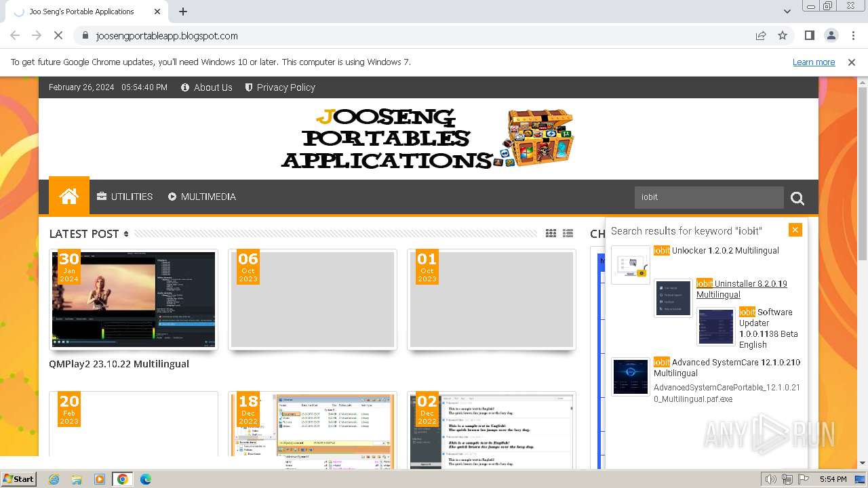This screenshot has height=488, width=868.
Task: Open Microsoft Edge from the taskbar
Action: (146, 479)
